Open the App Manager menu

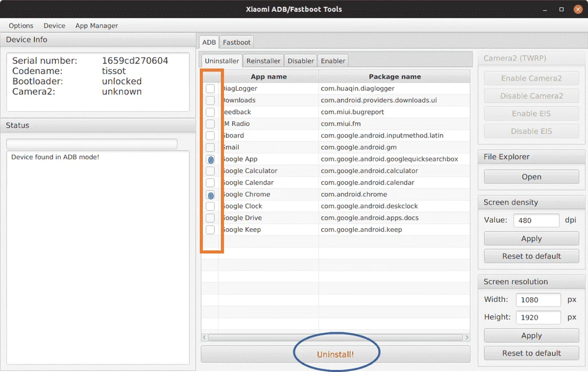(x=96, y=26)
